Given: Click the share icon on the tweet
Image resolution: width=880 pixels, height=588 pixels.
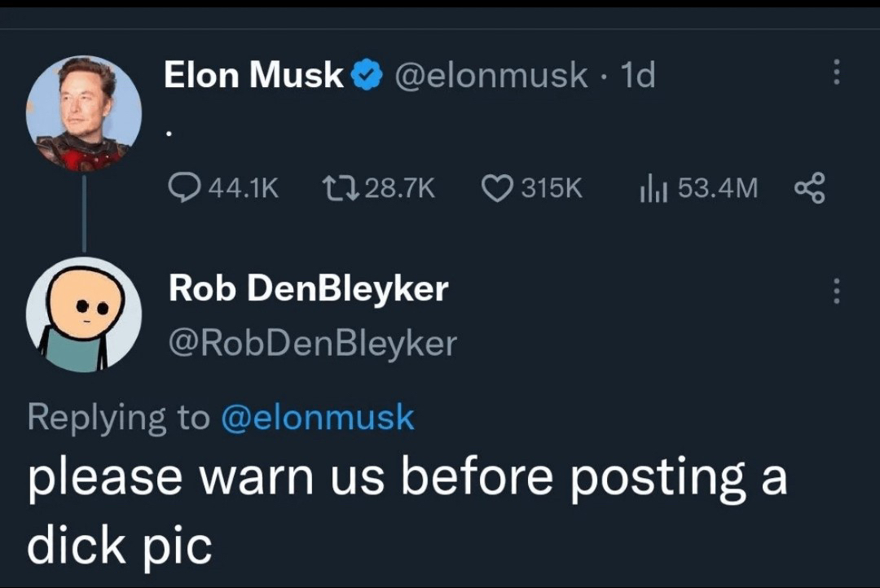Looking at the screenshot, I should click(x=809, y=188).
